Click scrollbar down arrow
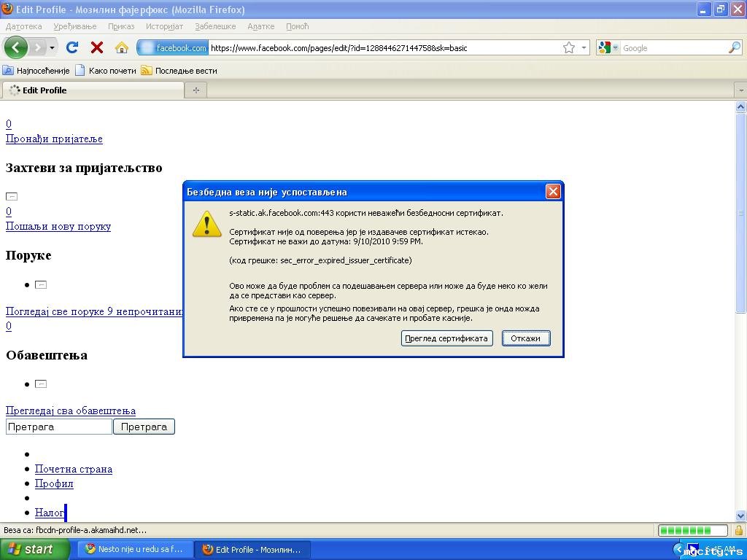 pos(740,516)
